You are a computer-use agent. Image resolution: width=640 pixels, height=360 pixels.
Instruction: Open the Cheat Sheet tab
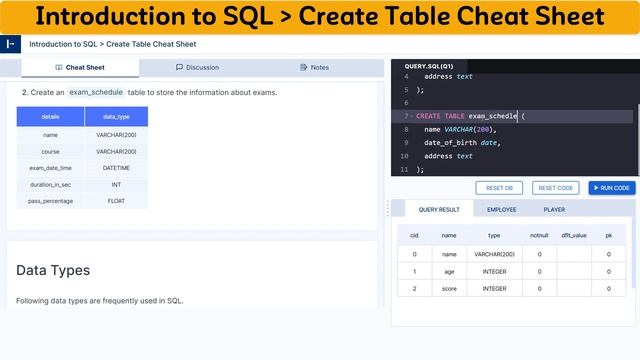[x=80, y=67]
